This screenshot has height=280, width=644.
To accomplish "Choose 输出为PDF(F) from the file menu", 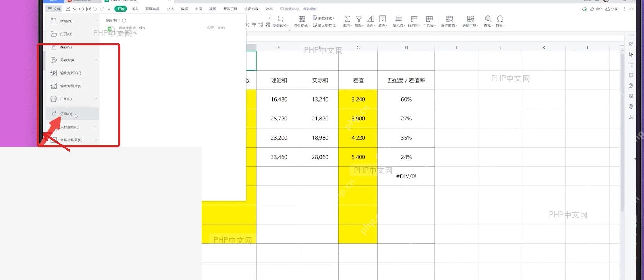I will pos(73,73).
